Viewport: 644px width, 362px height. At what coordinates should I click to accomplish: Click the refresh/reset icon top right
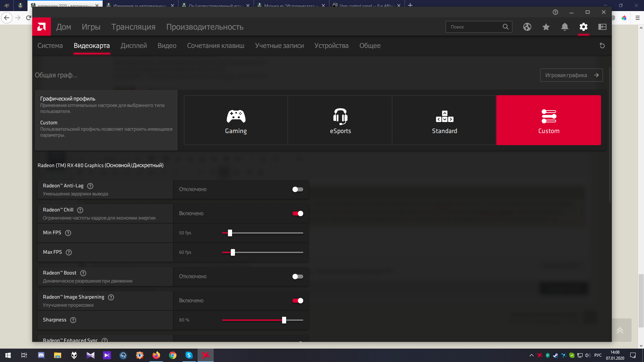click(x=602, y=46)
